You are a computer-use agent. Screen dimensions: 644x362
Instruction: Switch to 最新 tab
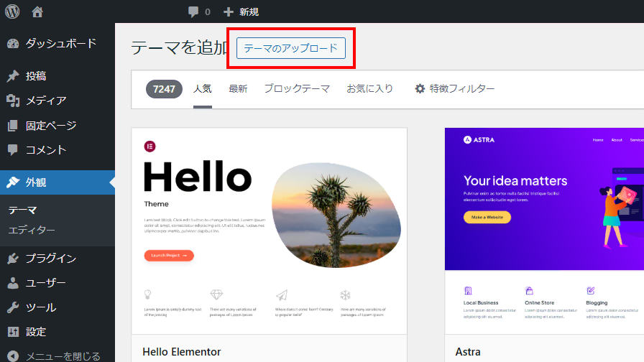[238, 88]
